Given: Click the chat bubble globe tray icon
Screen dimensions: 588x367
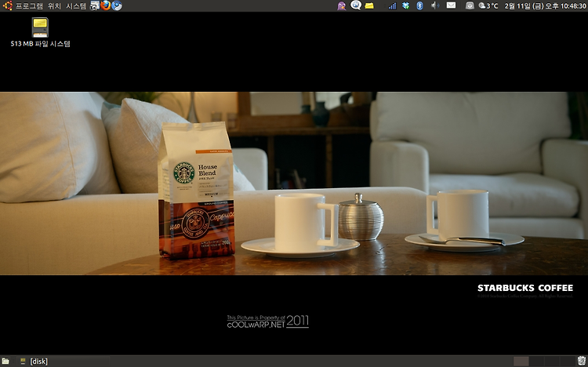Looking at the screenshot, I should point(355,5).
